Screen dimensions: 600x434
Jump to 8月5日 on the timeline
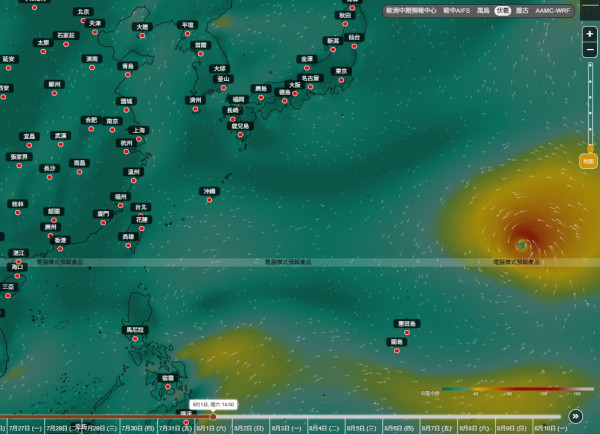pyautogui.click(x=361, y=429)
